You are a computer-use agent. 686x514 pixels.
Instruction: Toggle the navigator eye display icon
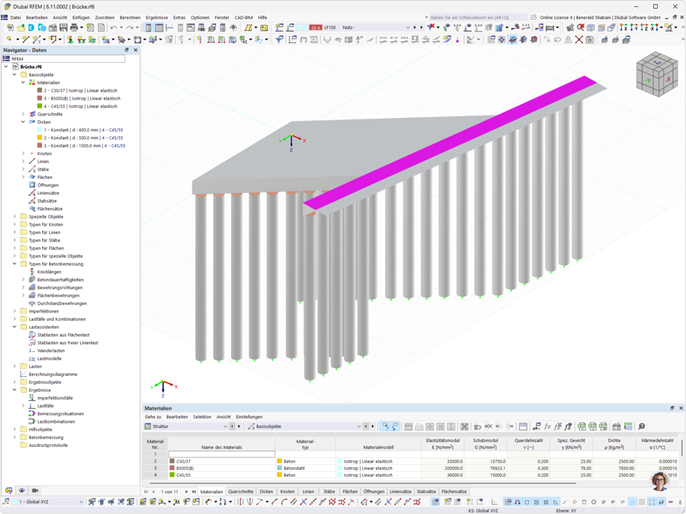point(21,490)
